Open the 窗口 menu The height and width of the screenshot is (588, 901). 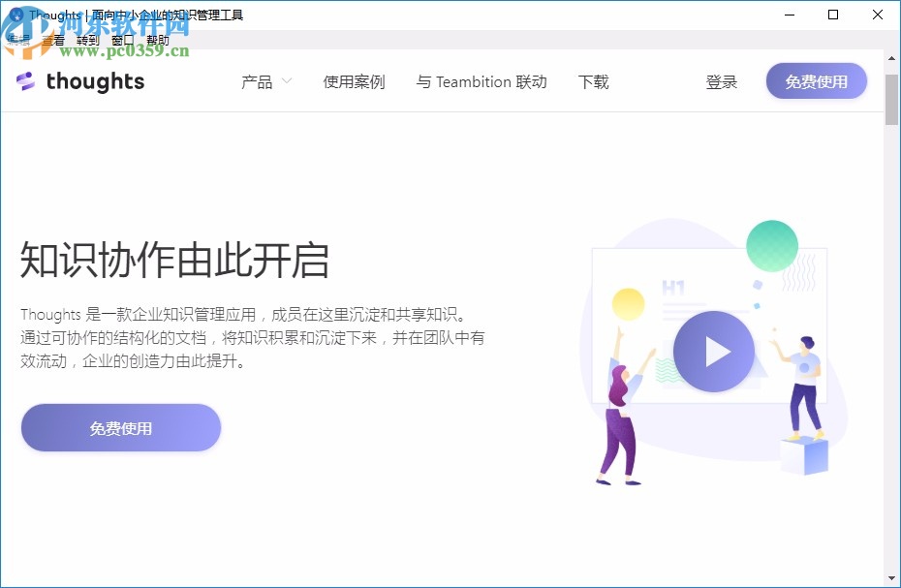click(x=121, y=41)
